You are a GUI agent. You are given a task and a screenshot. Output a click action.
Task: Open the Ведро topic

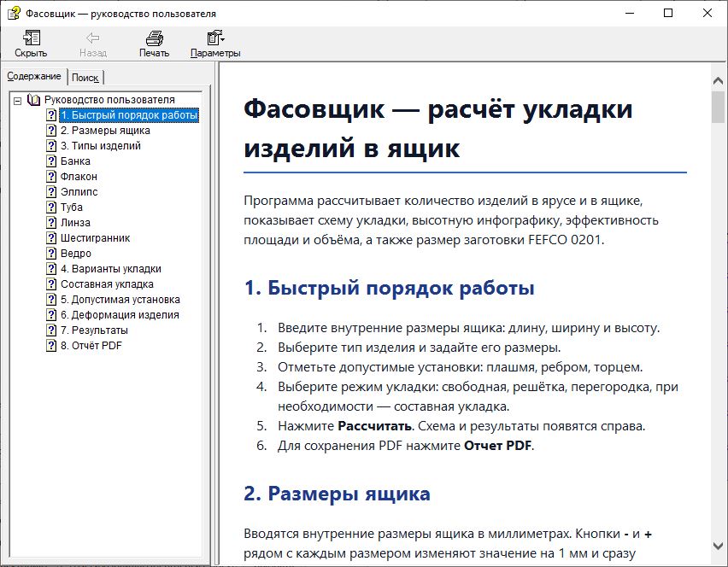click(76, 254)
